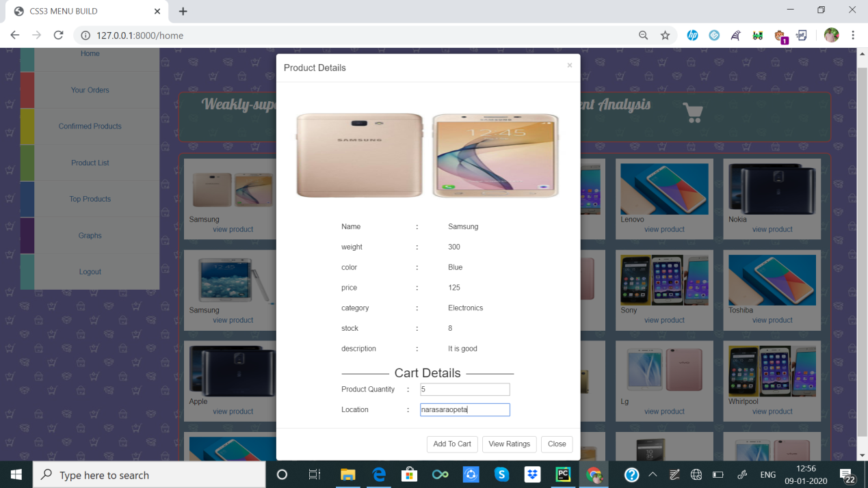Click view product under Toshiba

(x=772, y=320)
